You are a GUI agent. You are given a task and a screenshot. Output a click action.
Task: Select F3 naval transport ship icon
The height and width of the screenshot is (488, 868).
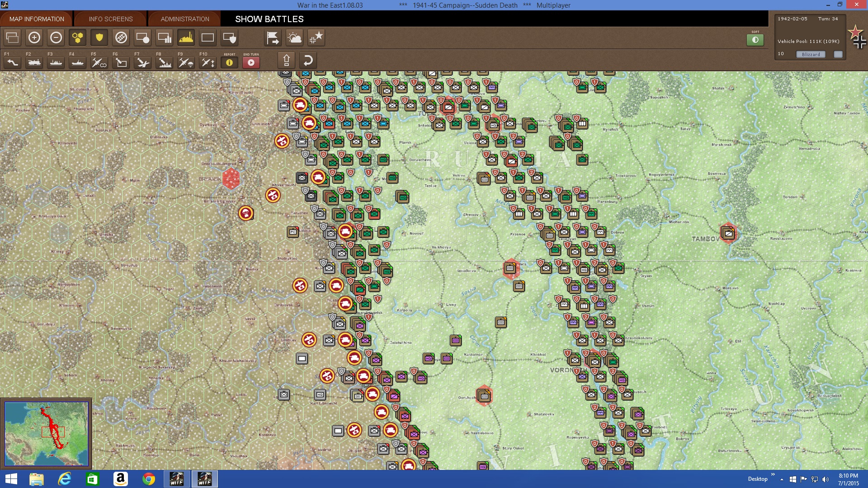pyautogui.click(x=56, y=62)
